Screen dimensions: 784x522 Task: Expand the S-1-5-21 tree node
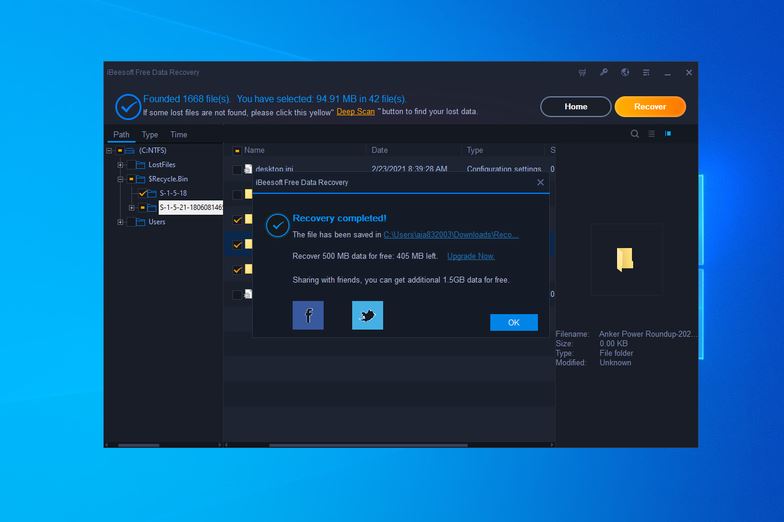132,208
